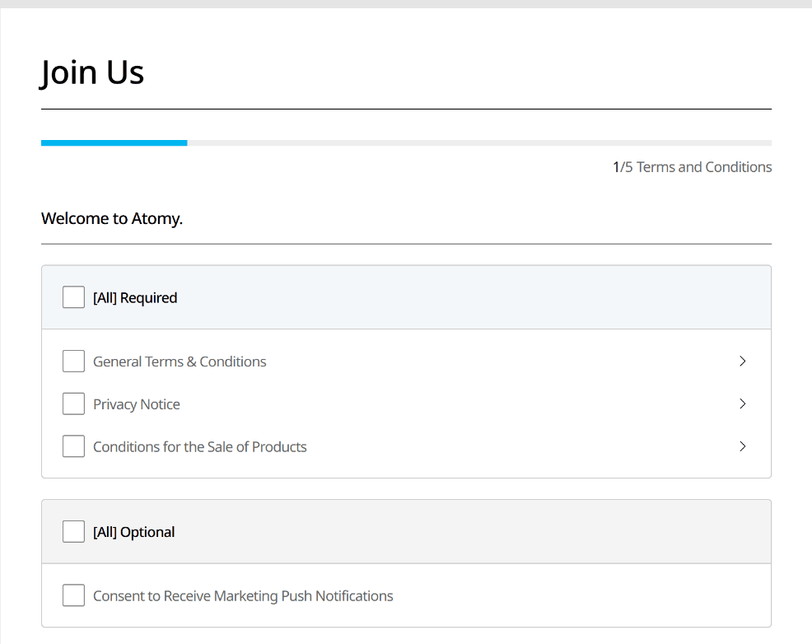The width and height of the screenshot is (812, 644).
Task: Open Conditions for the Sale of Products text
Action: coord(200,446)
